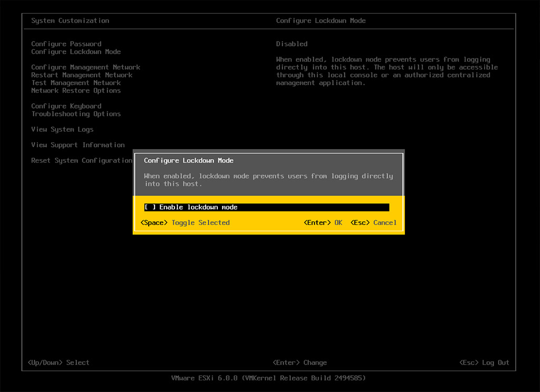Click the Configure Lockdown Mode dialog title
This screenshot has width=540, height=392.
189,161
